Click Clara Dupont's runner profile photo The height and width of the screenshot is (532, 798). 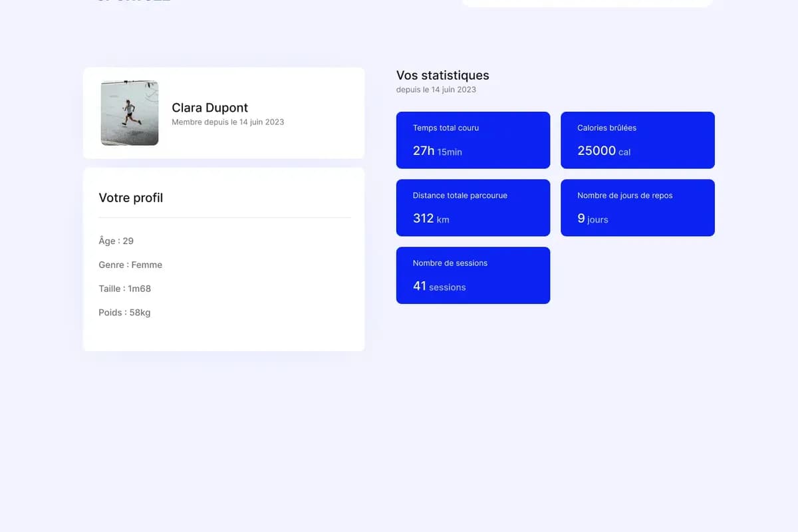pyautogui.click(x=130, y=113)
